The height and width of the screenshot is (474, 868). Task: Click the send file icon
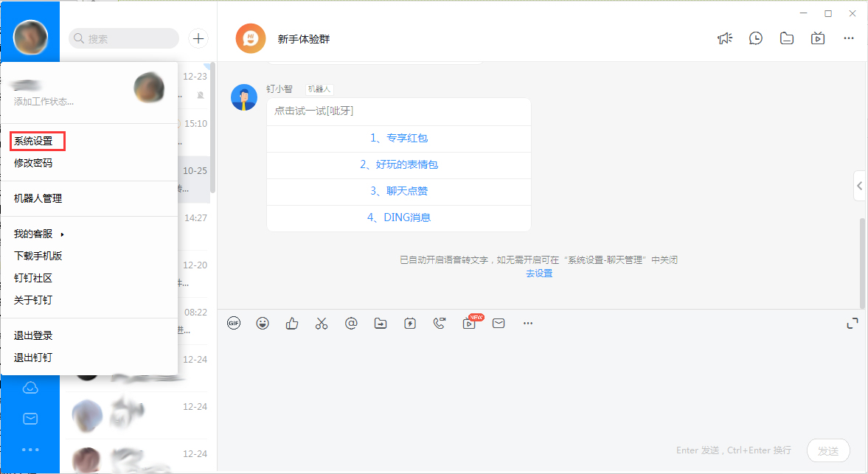[x=381, y=323]
